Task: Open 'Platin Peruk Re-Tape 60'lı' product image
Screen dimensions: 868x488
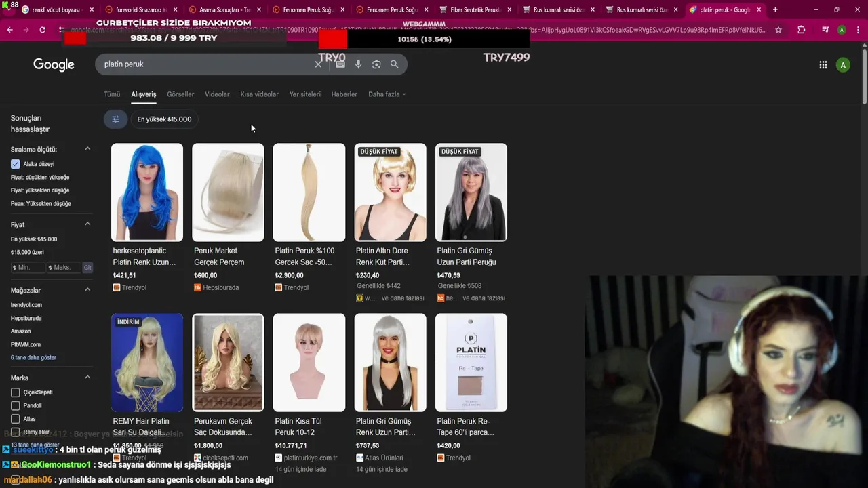Action: click(x=471, y=363)
